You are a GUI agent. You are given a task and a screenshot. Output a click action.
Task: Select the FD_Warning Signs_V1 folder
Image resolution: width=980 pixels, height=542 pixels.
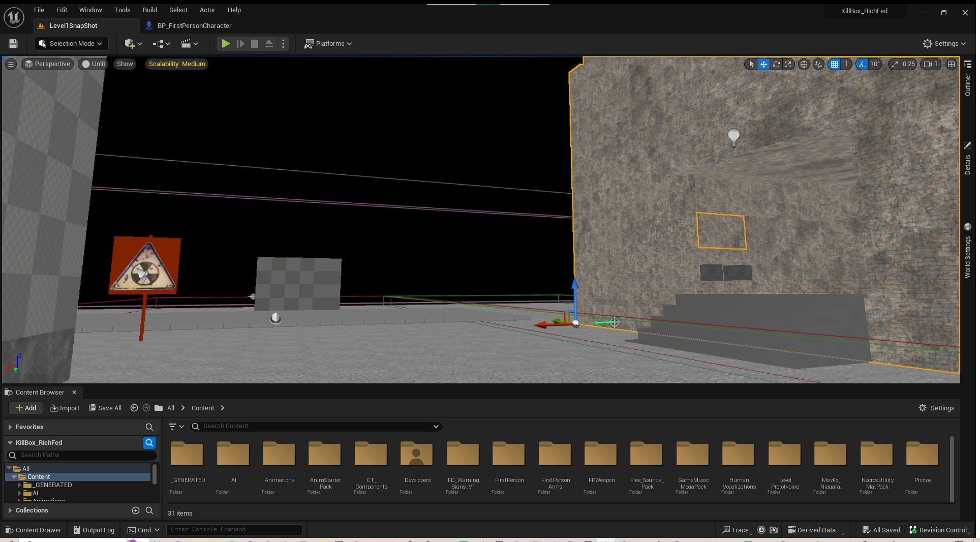coord(463,466)
